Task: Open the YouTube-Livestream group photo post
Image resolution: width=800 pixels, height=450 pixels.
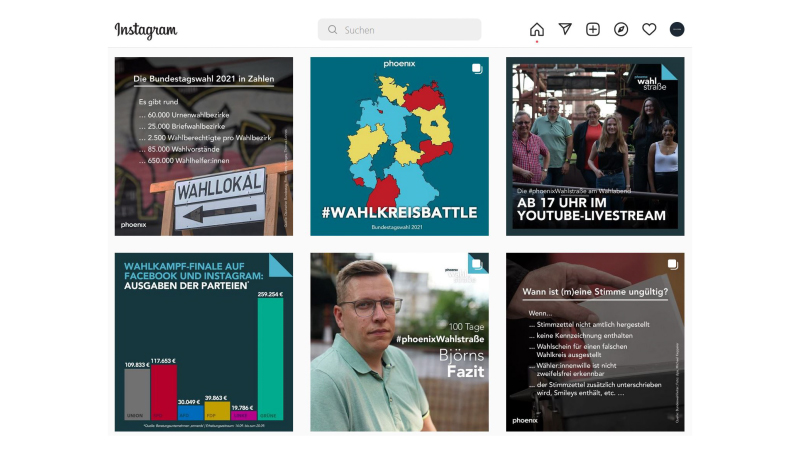Action: [x=595, y=146]
